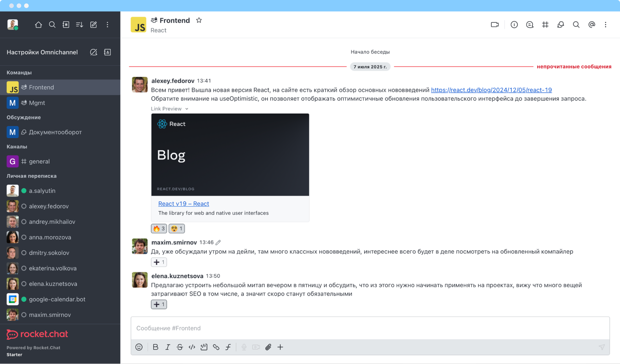The width and height of the screenshot is (620, 364).
Task: Toggle strikethrough formatting in composer
Action: coord(180,347)
